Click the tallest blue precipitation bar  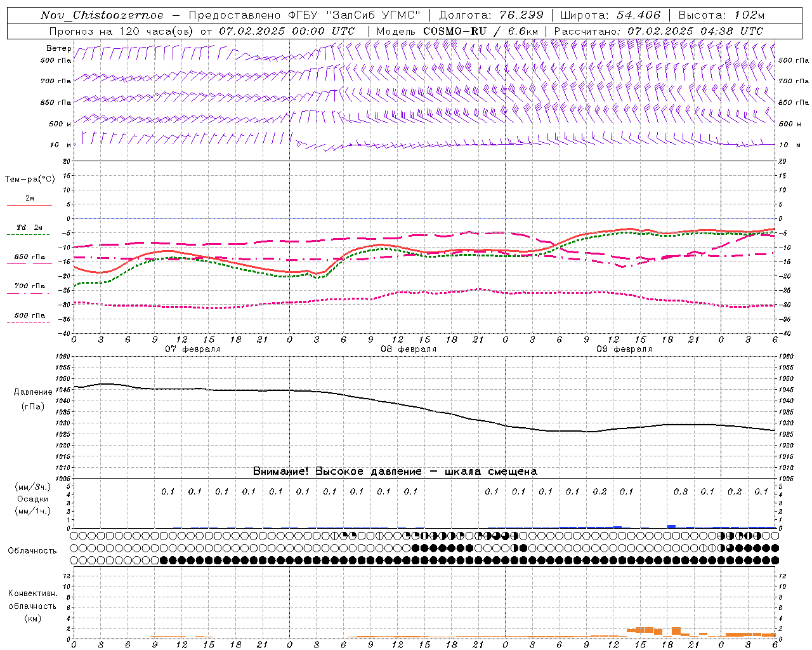click(x=671, y=526)
